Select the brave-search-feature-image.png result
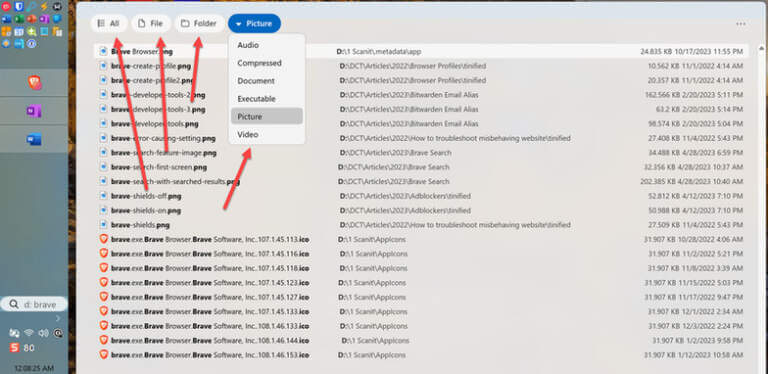This screenshot has width=768, height=374. tap(421, 153)
